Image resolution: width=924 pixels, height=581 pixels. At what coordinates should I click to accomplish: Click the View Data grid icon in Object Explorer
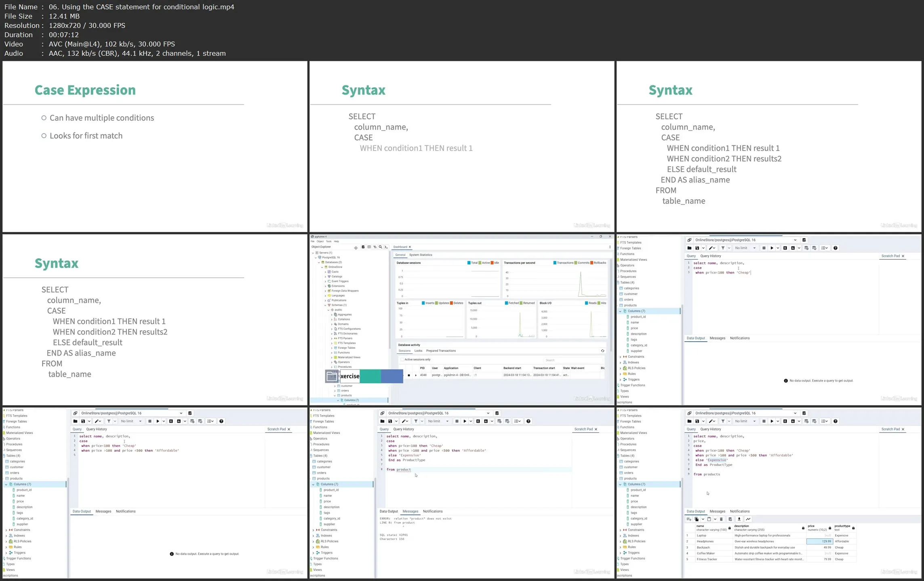[369, 247]
